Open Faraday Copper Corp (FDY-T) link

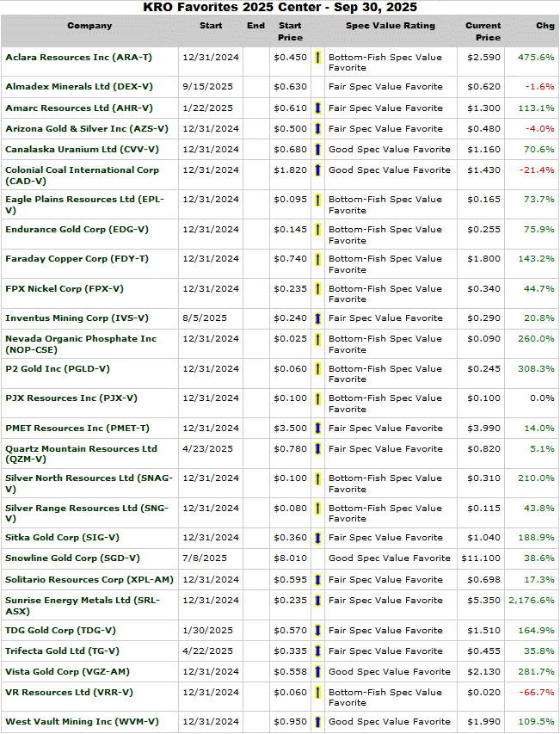tap(77, 259)
